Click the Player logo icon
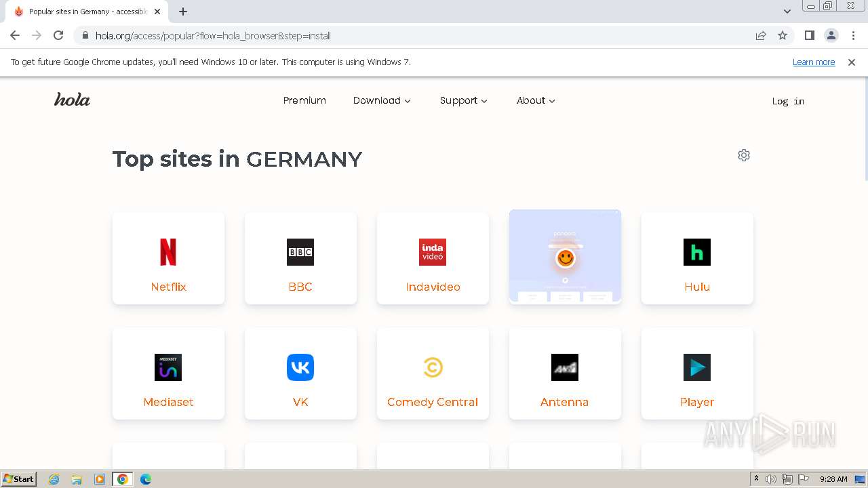Screen dimensions: 868x488 tap(697, 367)
